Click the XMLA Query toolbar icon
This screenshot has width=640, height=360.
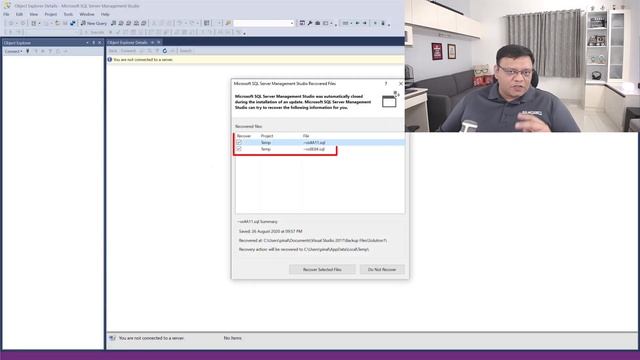pyautogui.click(x=136, y=23)
